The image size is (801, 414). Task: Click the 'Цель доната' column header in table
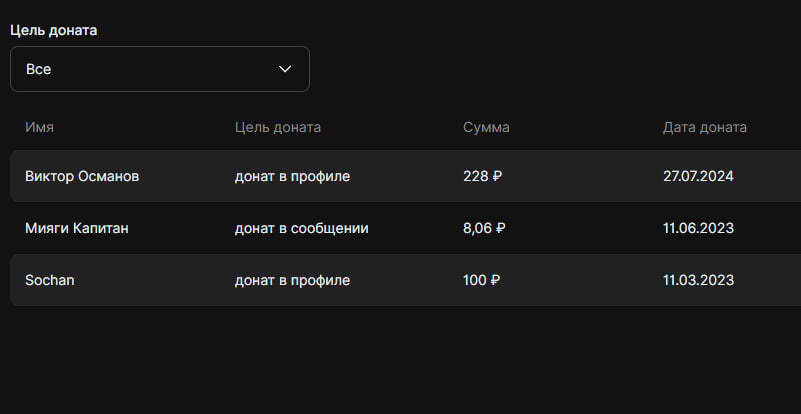click(x=278, y=127)
